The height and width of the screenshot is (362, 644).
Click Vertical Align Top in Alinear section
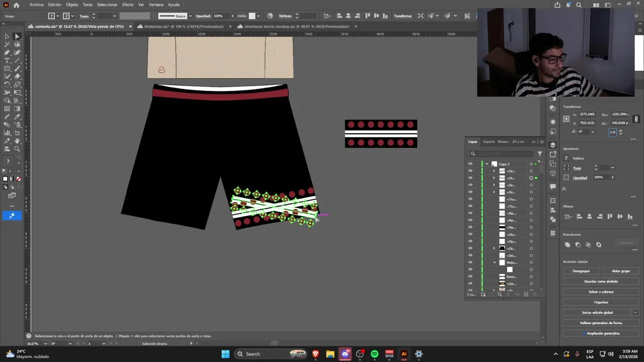[x=610, y=217]
